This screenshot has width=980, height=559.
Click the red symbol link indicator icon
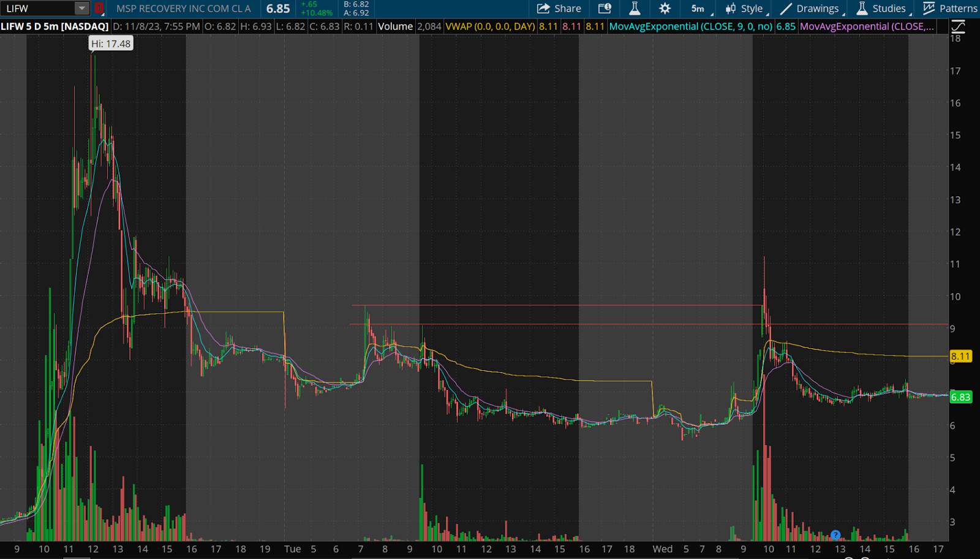tap(99, 9)
